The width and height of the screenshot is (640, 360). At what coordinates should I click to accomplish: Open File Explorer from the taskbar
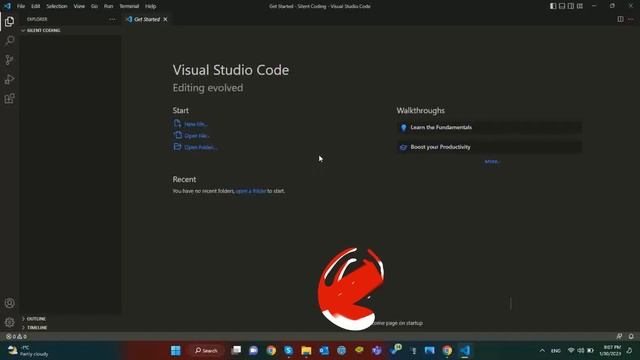(306, 350)
